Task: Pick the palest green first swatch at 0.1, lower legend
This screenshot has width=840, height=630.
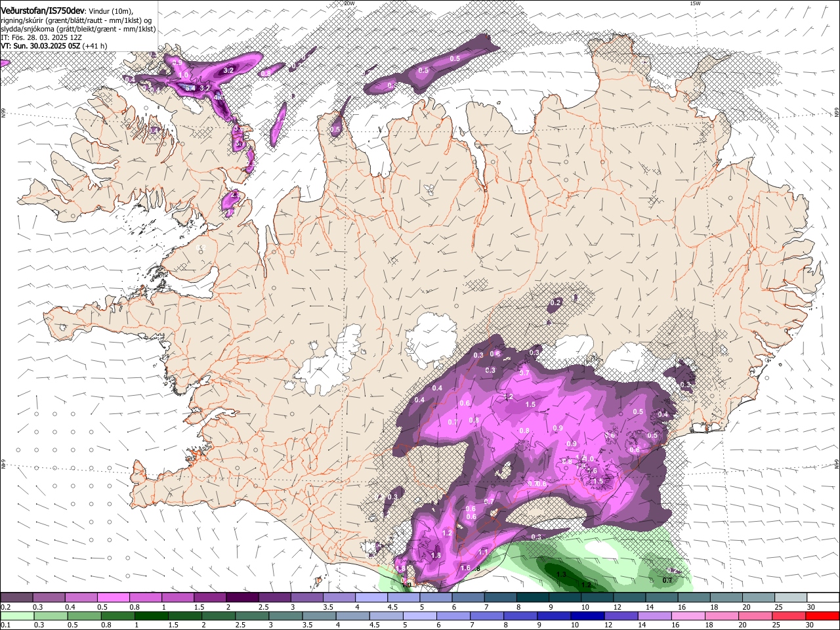Action: point(17,616)
